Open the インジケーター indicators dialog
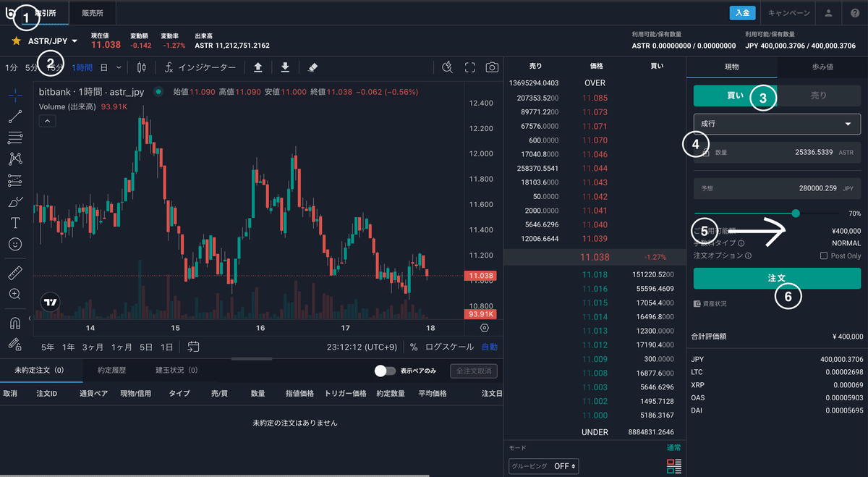 coord(200,67)
